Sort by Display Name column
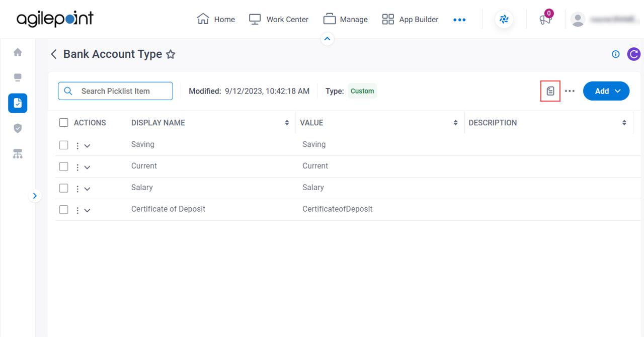The image size is (644, 337). point(287,123)
